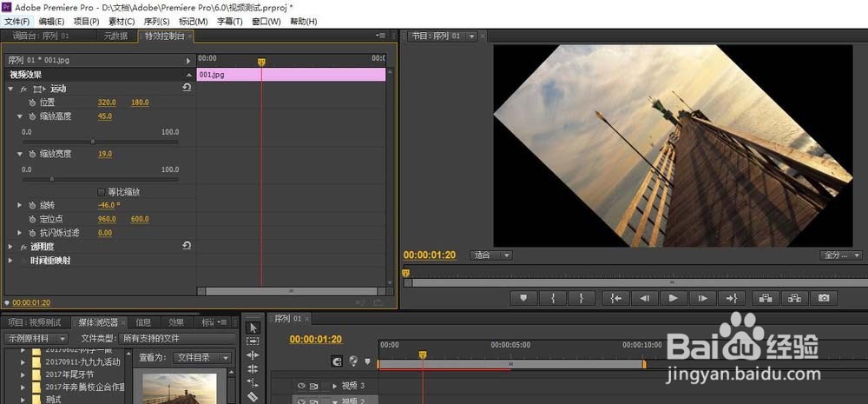
Task: Select the Selection arrow tool
Action: point(253,328)
